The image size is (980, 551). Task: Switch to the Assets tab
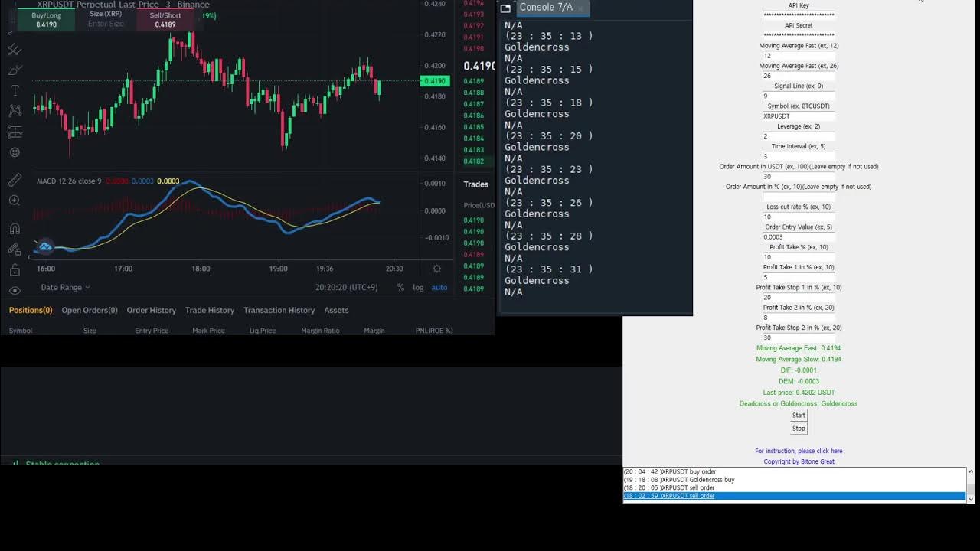[336, 310]
